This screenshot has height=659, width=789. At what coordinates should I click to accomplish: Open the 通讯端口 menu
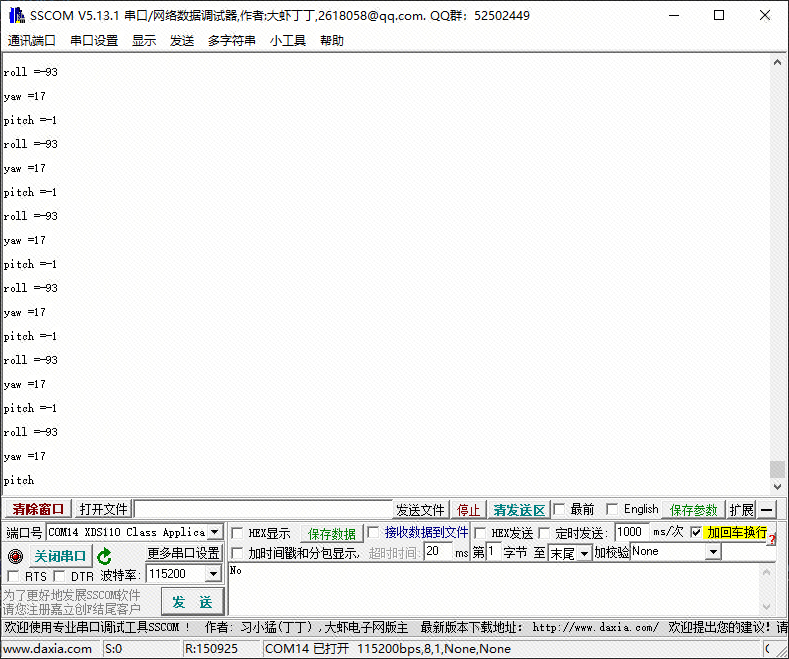(31, 40)
